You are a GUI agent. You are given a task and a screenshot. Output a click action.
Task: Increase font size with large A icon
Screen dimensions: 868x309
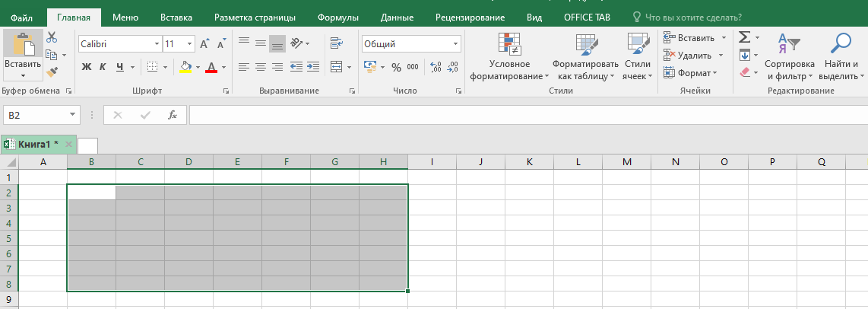(204, 44)
